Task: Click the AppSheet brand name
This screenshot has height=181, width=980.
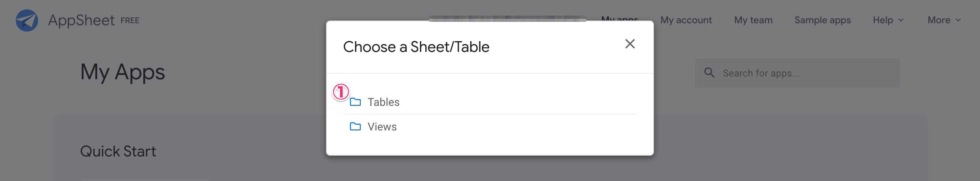Action: point(81,20)
